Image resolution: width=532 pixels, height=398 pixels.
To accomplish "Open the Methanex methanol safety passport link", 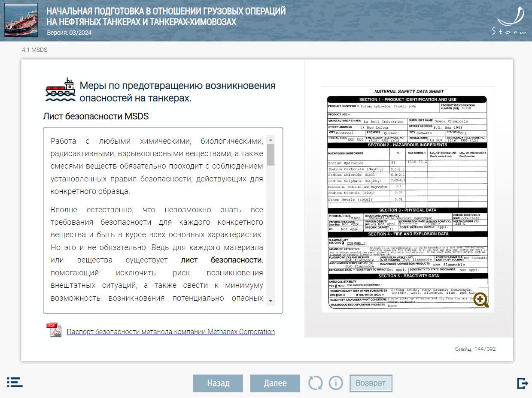I will point(170,332).
